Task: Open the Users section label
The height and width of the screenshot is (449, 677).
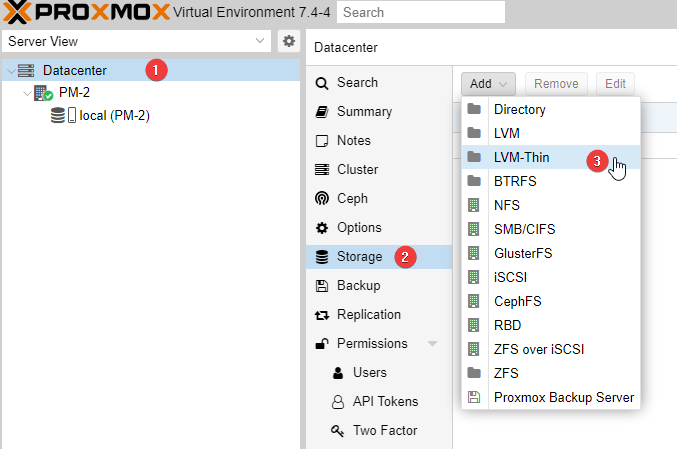Action: tap(370, 373)
